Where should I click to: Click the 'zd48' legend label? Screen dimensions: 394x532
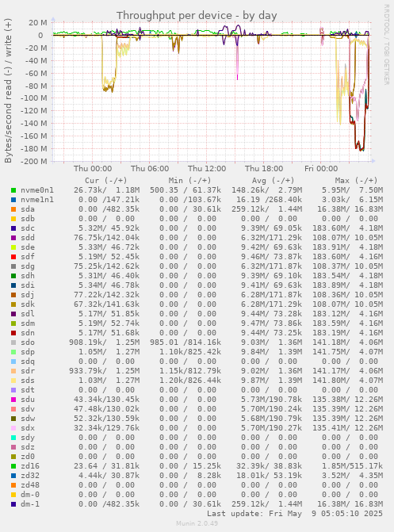[30, 485]
